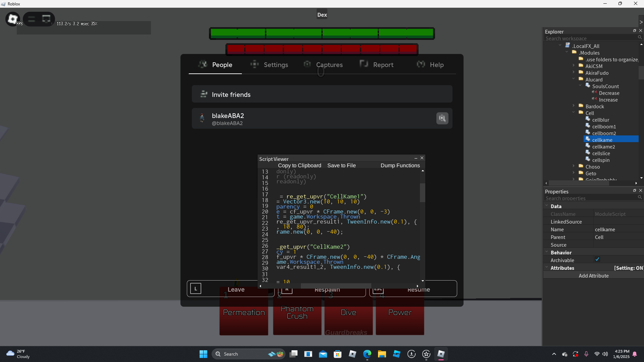Collapse the Data properties section

coord(547,206)
